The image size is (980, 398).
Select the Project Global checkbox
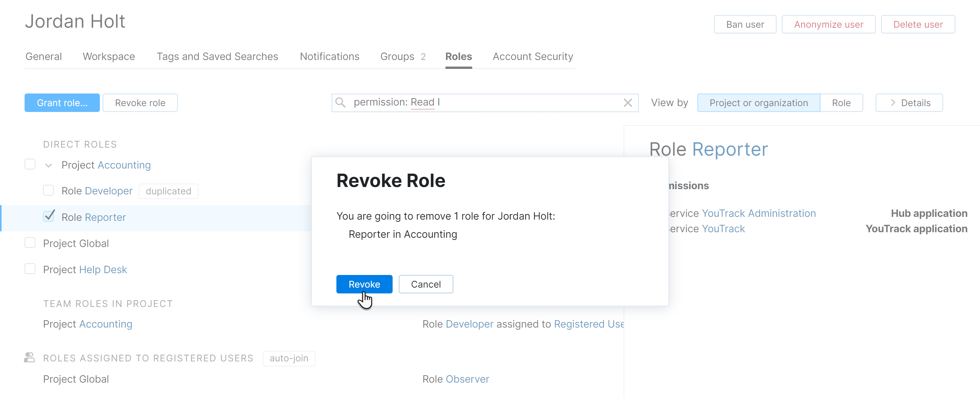point(30,243)
